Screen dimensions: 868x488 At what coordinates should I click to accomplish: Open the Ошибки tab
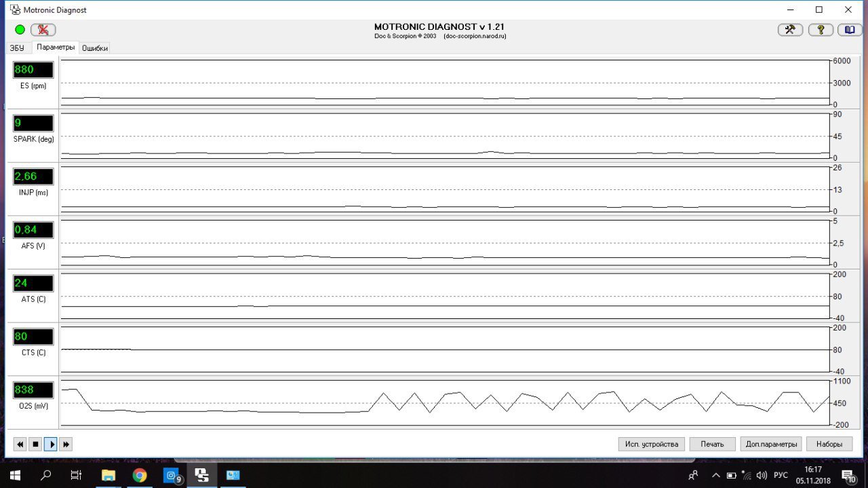[x=95, y=48]
